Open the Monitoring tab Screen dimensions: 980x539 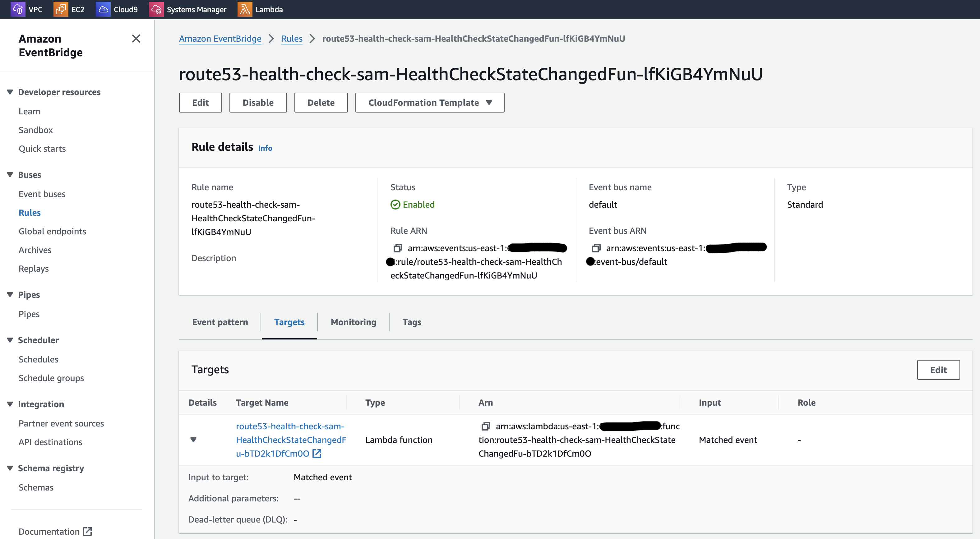pyautogui.click(x=353, y=322)
